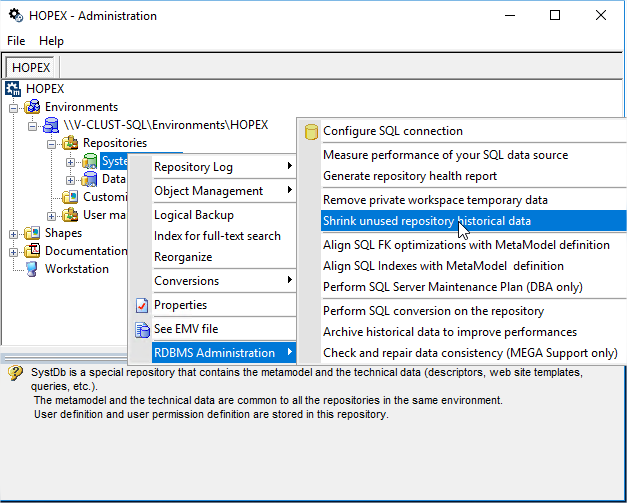Click the Workstation icon in tree

(31, 269)
